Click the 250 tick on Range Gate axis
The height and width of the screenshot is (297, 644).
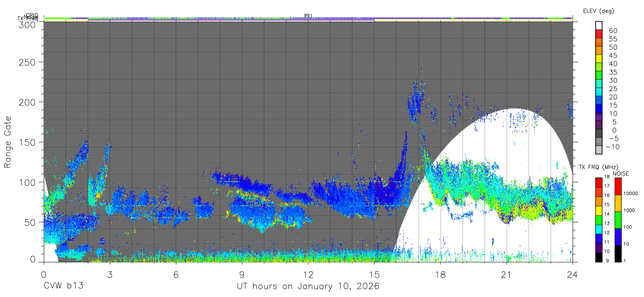(27, 62)
